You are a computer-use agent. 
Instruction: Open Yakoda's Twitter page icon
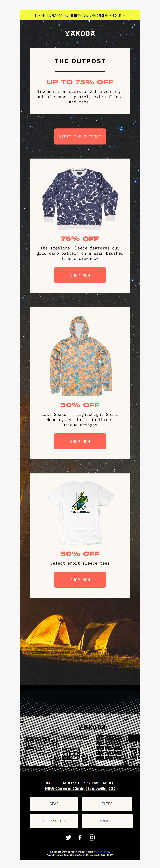(x=69, y=837)
